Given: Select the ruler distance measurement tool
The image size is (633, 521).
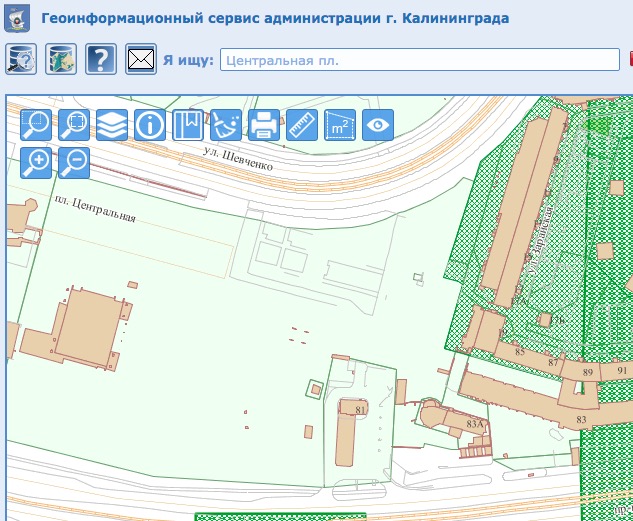Looking at the screenshot, I should 302,125.
